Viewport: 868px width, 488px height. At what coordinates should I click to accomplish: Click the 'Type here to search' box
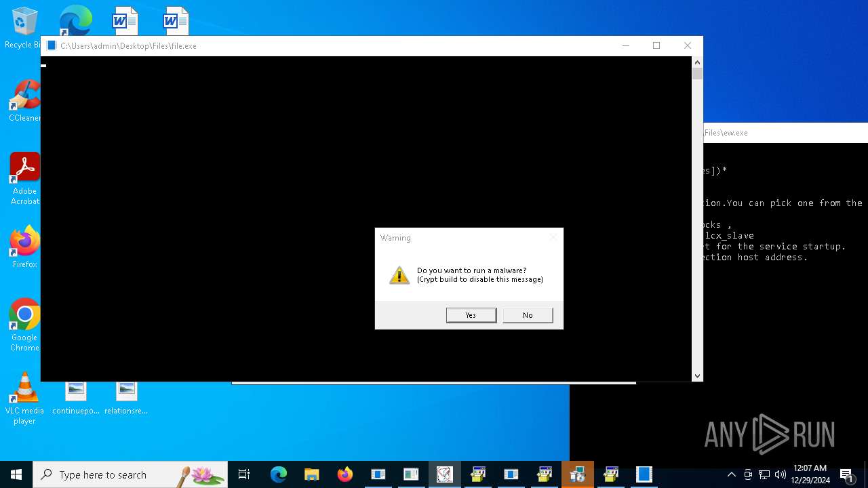tap(130, 474)
